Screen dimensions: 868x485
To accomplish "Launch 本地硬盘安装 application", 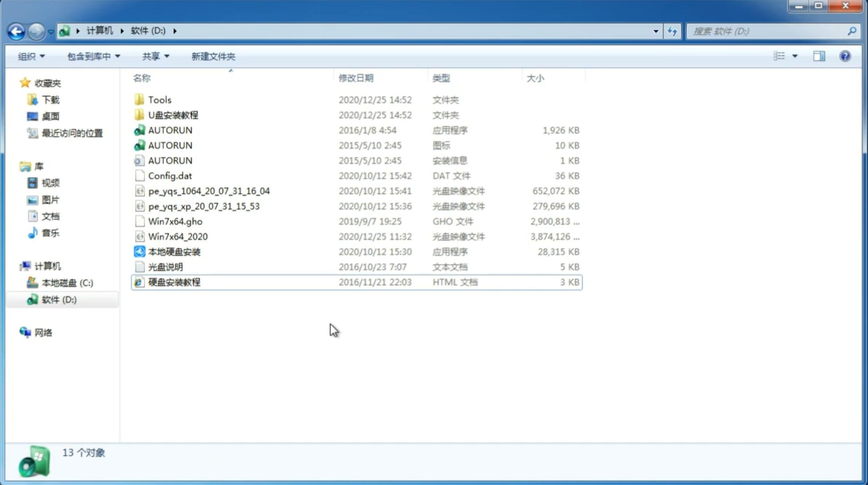I will click(173, 251).
